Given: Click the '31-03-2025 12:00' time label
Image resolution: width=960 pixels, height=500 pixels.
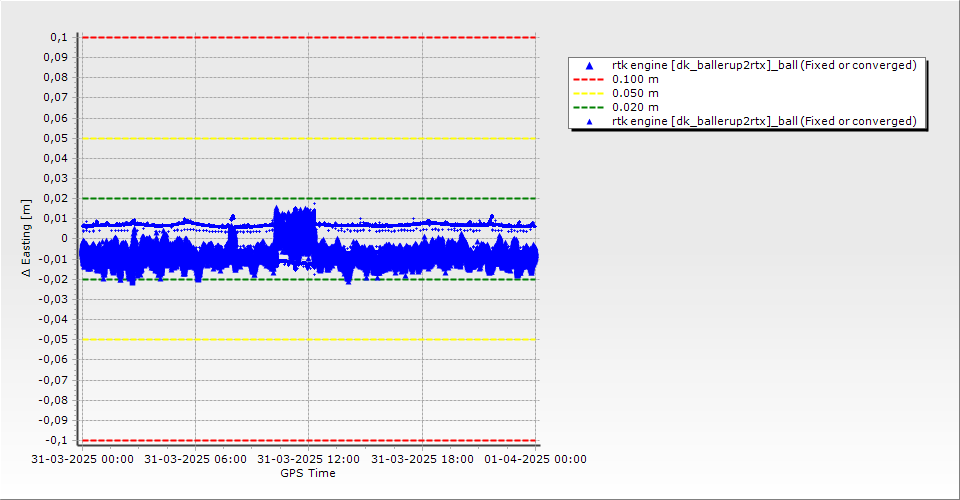Looking at the screenshot, I should (x=309, y=459).
